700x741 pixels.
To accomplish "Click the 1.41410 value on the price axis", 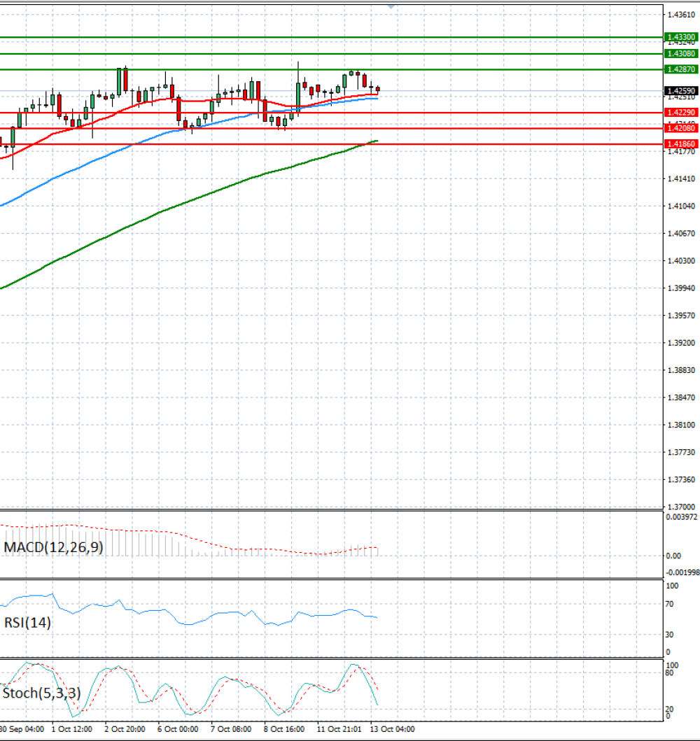I will [681, 178].
